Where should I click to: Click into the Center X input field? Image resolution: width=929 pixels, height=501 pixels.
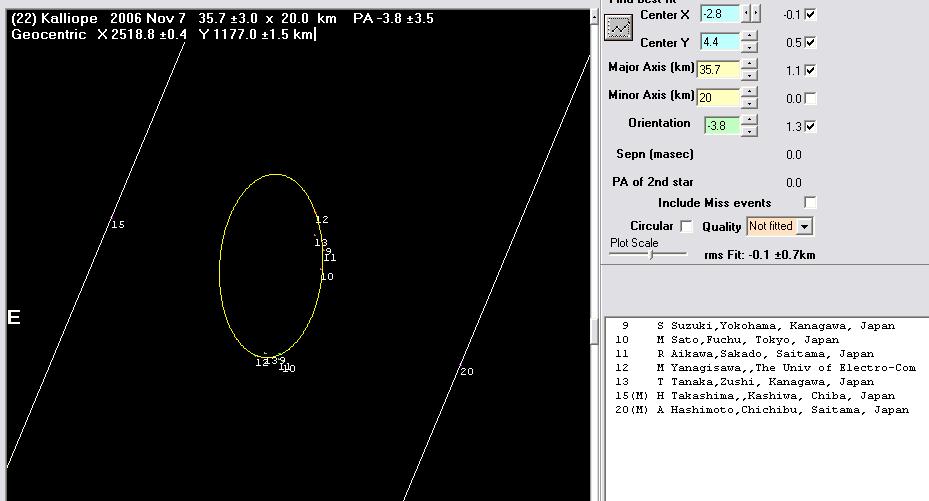click(720, 14)
